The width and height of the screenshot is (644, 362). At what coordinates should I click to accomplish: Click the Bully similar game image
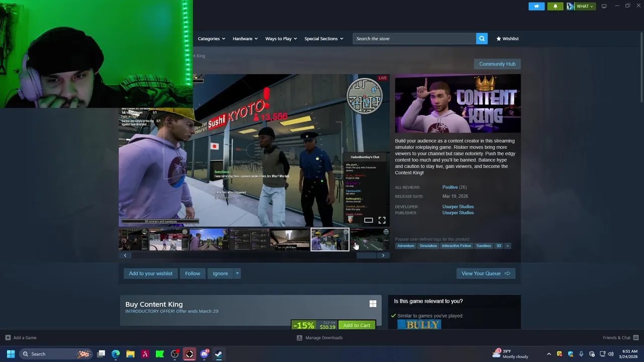419,325
